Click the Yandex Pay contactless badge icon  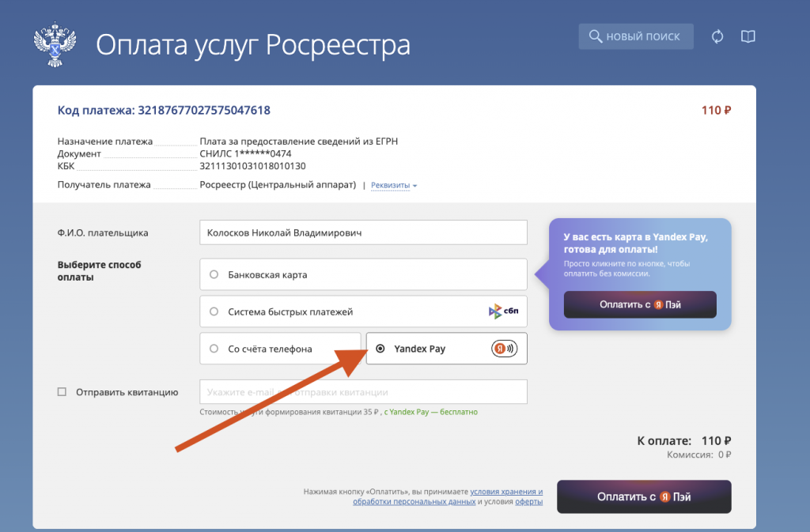click(504, 349)
